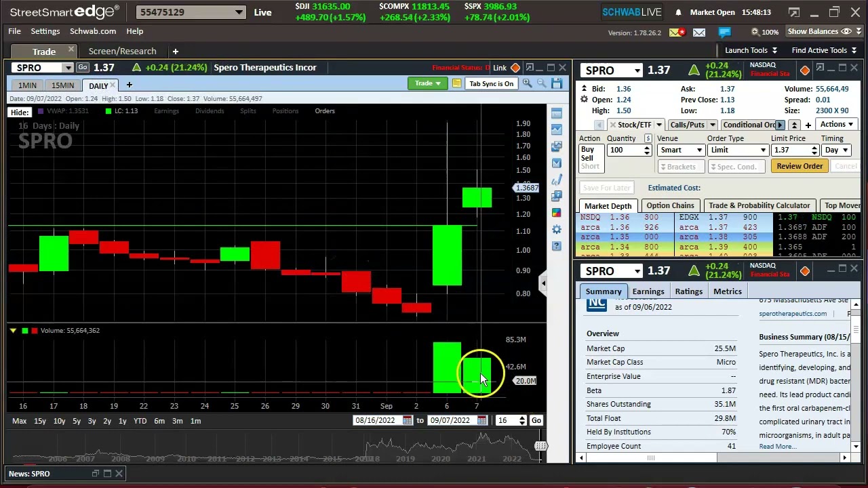Toggle Earnings display on chart
This screenshot has height=488, width=868.
[x=166, y=111]
